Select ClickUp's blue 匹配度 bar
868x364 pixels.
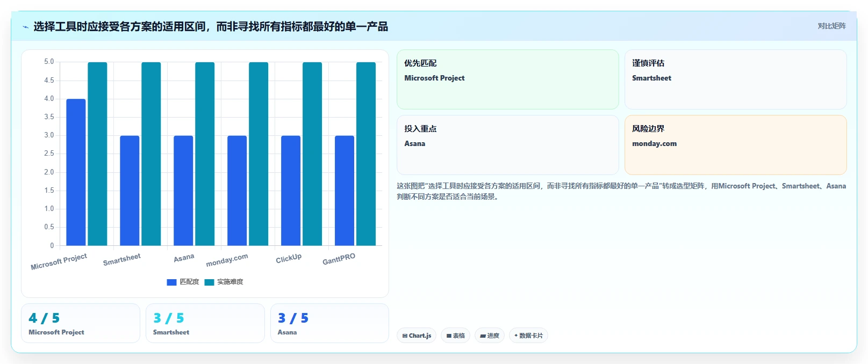tap(291, 191)
